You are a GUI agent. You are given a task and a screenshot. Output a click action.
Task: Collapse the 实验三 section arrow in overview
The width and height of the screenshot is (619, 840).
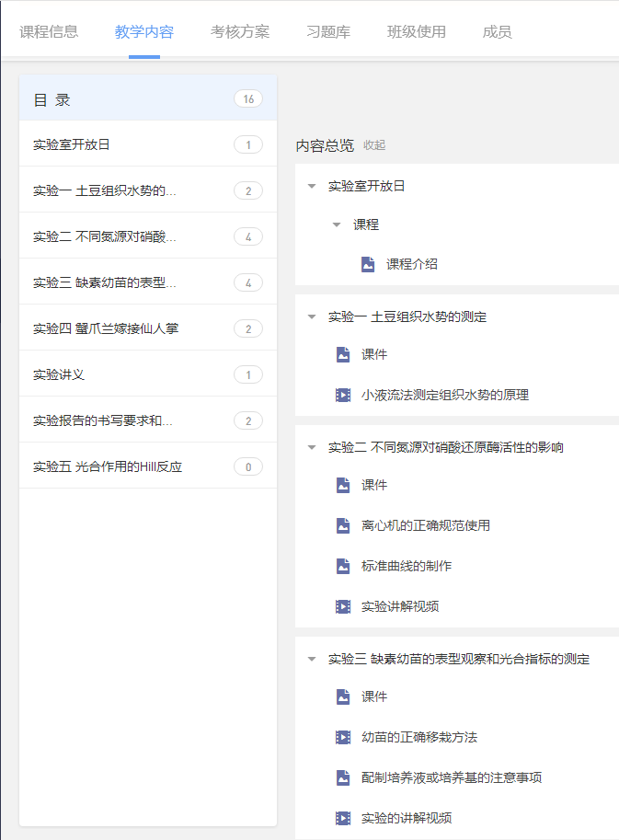(312, 660)
